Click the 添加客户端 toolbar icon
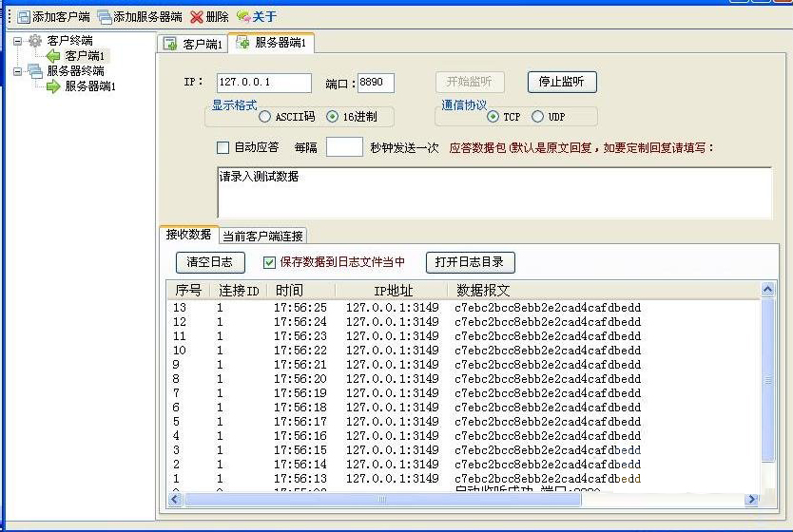 [x=24, y=17]
